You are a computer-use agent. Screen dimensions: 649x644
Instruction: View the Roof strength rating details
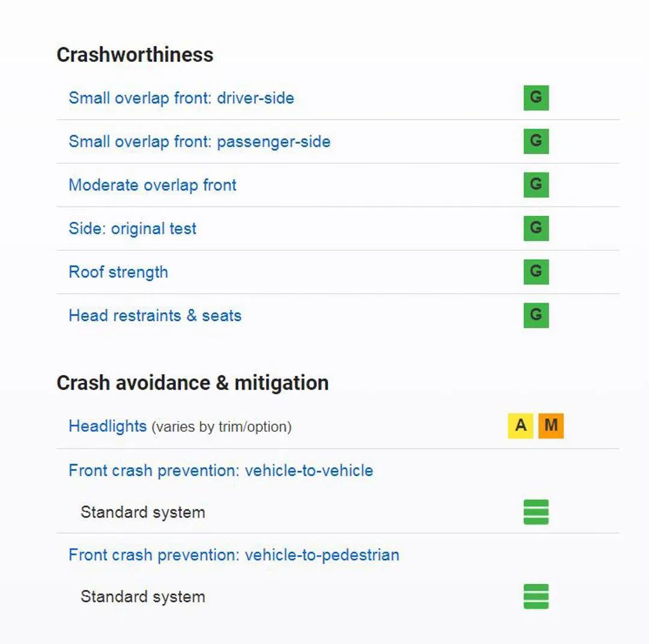pos(118,272)
